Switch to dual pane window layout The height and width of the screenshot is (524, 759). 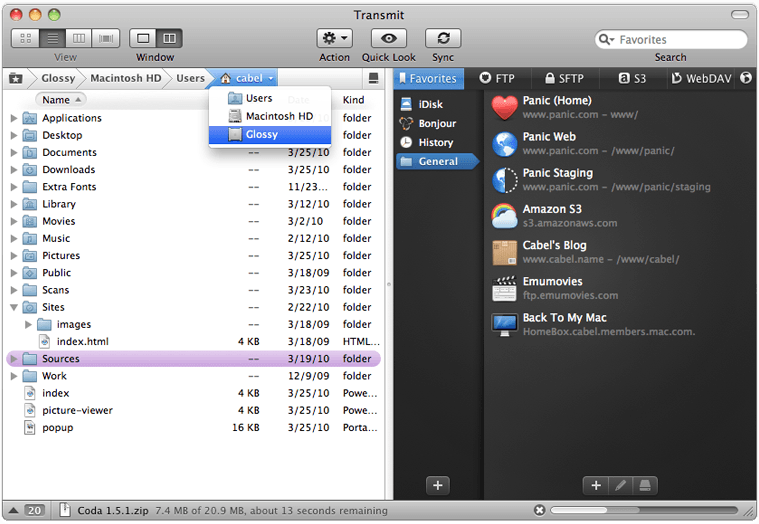pyautogui.click(x=169, y=38)
